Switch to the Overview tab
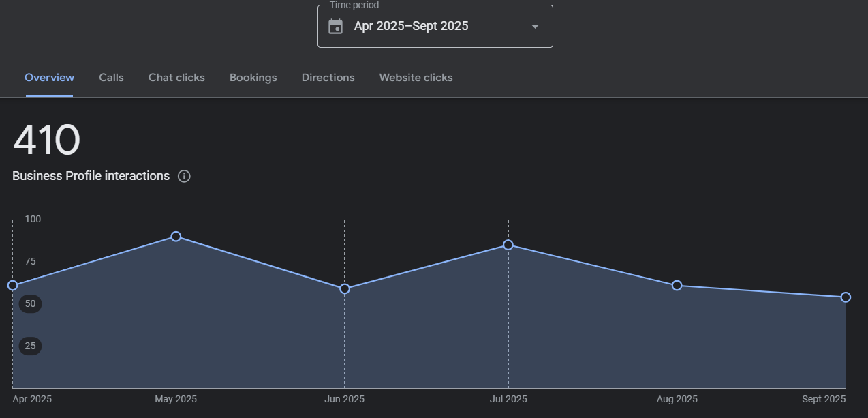This screenshot has height=418, width=868. [49, 78]
